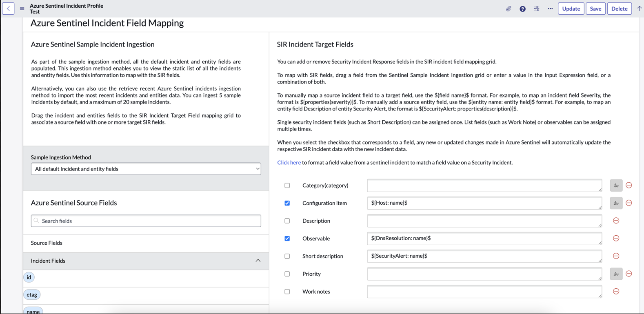Go to previous record with up arrow
The height and width of the screenshot is (314, 644).
(x=639, y=9)
